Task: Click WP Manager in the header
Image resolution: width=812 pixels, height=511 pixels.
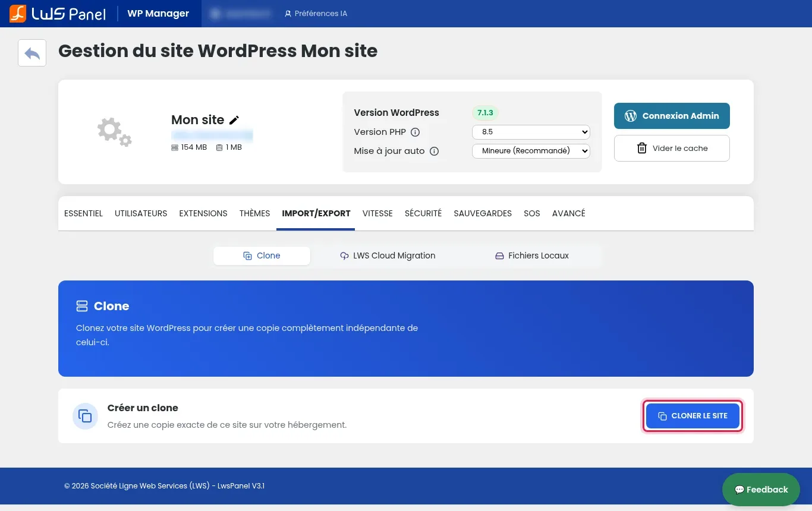Action: point(158,13)
